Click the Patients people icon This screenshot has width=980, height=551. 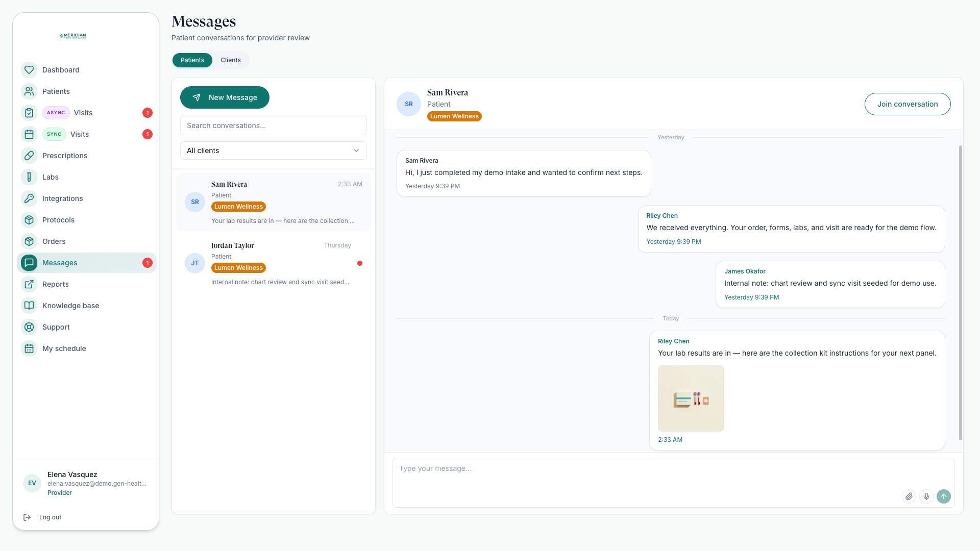click(x=29, y=91)
